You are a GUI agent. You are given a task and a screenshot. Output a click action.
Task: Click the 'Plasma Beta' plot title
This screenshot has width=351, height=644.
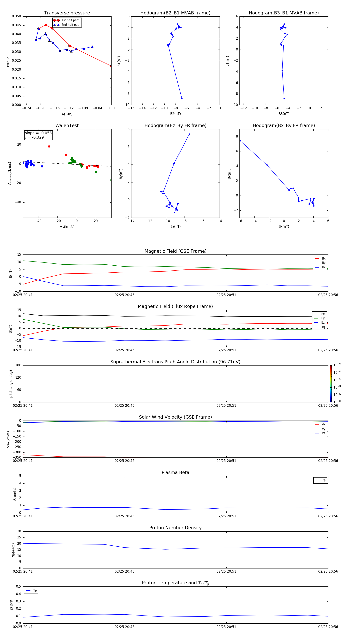pyautogui.click(x=175, y=472)
